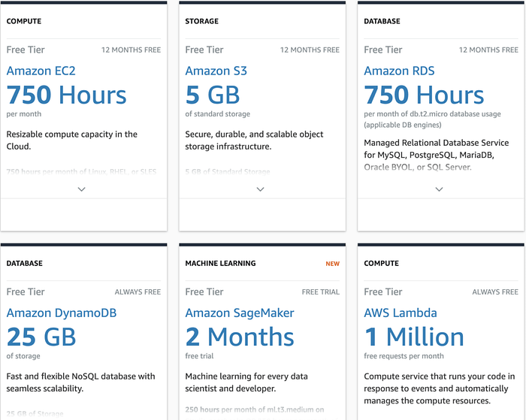Image resolution: width=526 pixels, height=420 pixels.
Task: Open the Amazon EC2 link
Action: [x=41, y=71]
